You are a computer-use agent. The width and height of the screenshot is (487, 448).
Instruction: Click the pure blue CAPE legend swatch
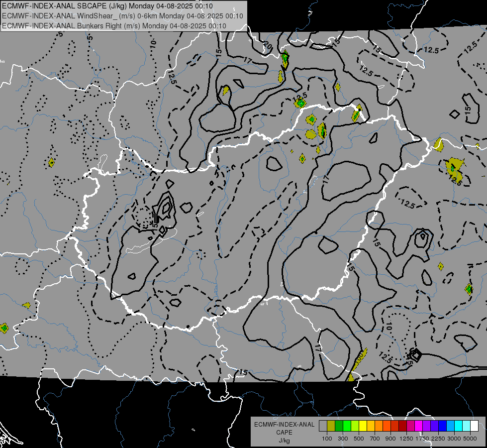tap(442, 426)
